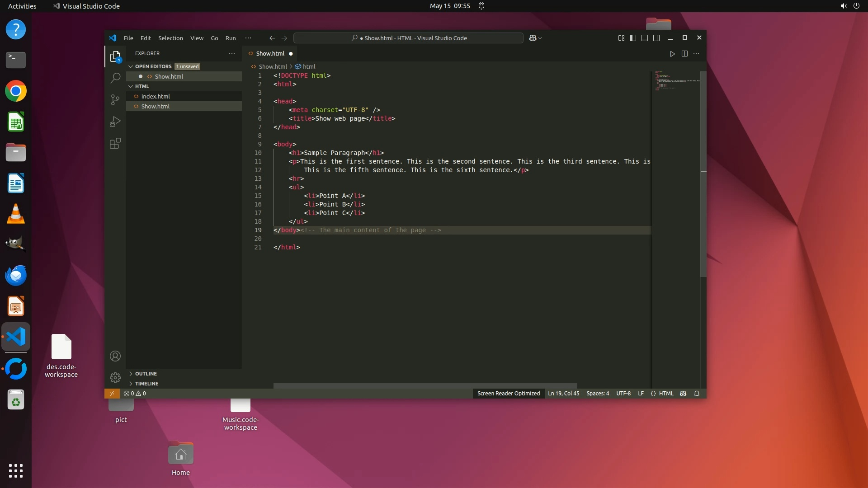Collapse the OPEN EDITORS section
The image size is (868, 488).
[x=153, y=66]
